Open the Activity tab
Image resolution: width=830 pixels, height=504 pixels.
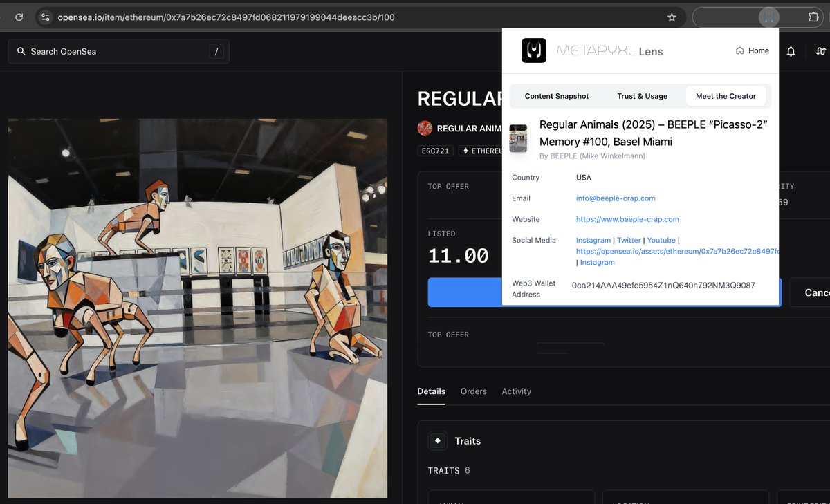[516, 391]
